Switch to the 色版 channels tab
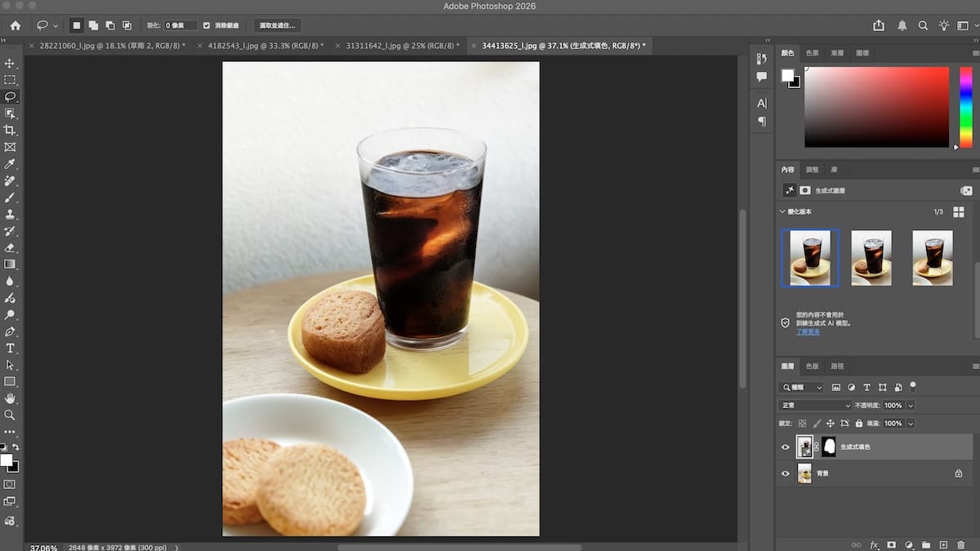This screenshot has width=980, height=551. 812,366
